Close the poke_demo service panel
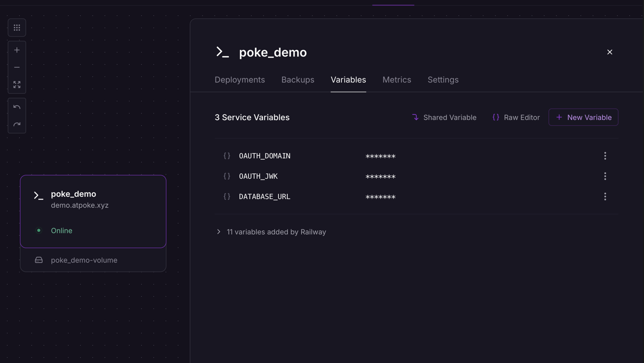The height and width of the screenshot is (363, 644). 609,52
